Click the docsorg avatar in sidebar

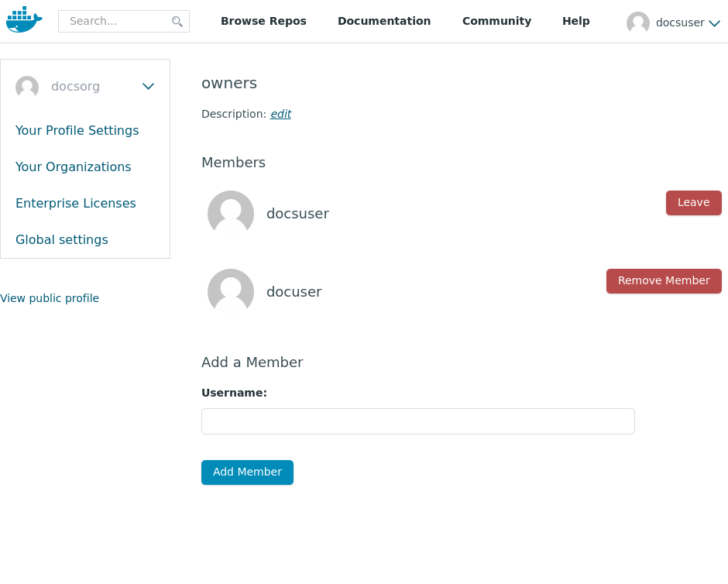pos(27,87)
